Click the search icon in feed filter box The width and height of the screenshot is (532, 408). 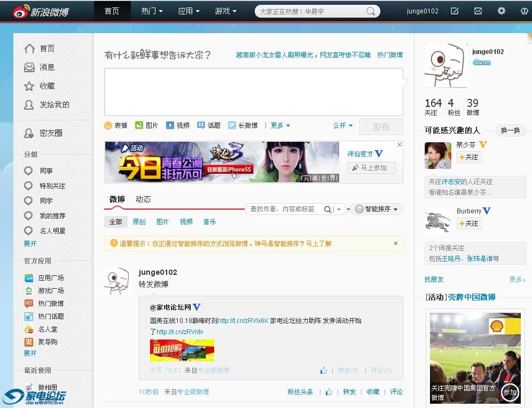tap(327, 209)
